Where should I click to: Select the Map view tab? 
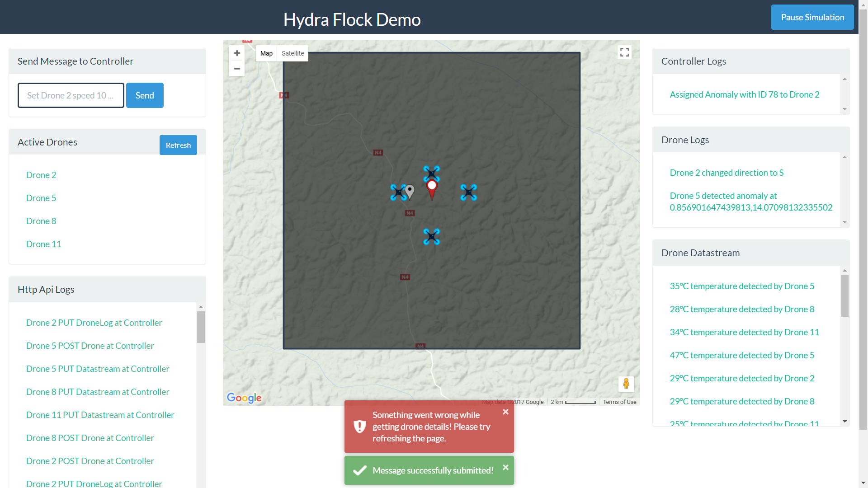(x=266, y=53)
